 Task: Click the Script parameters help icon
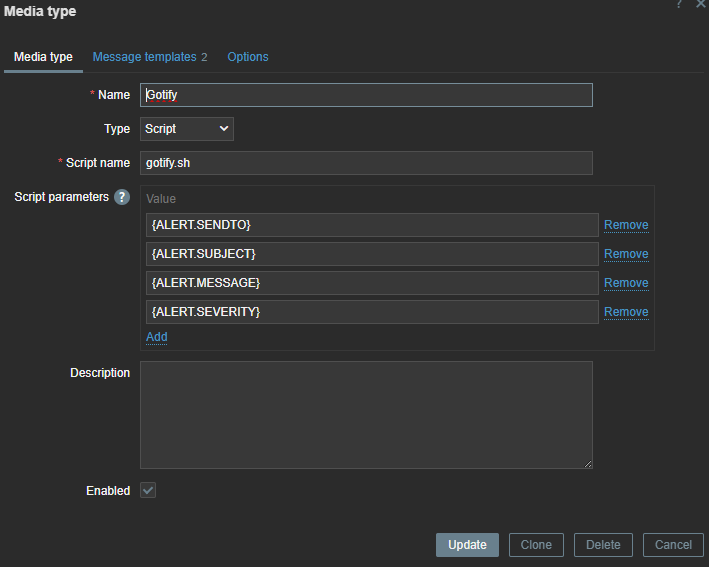[122, 197]
